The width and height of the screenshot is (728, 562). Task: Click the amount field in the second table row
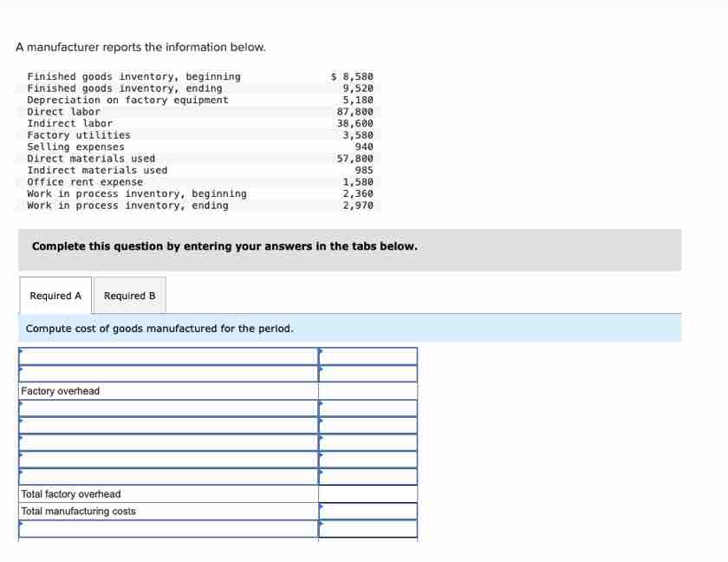pos(367,374)
